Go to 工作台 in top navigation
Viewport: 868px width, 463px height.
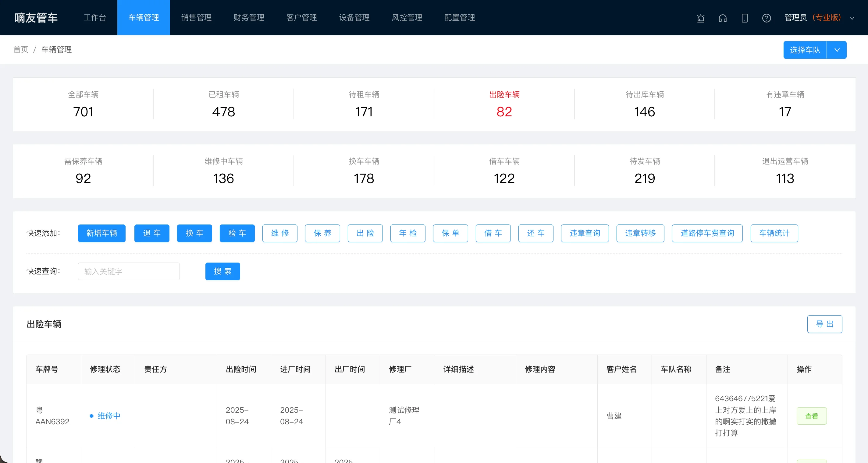(95, 17)
